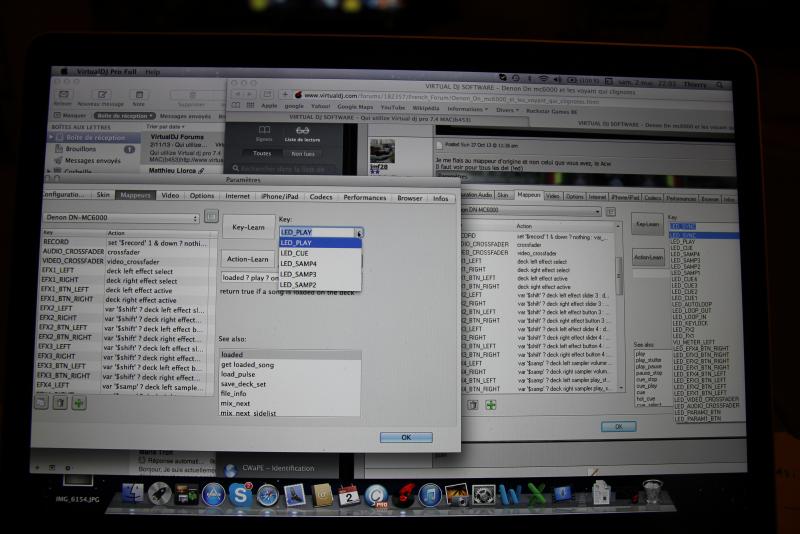This screenshot has height=534, width=800.
Task: Click Nouveau message compose icon in Mail
Action: [102, 95]
